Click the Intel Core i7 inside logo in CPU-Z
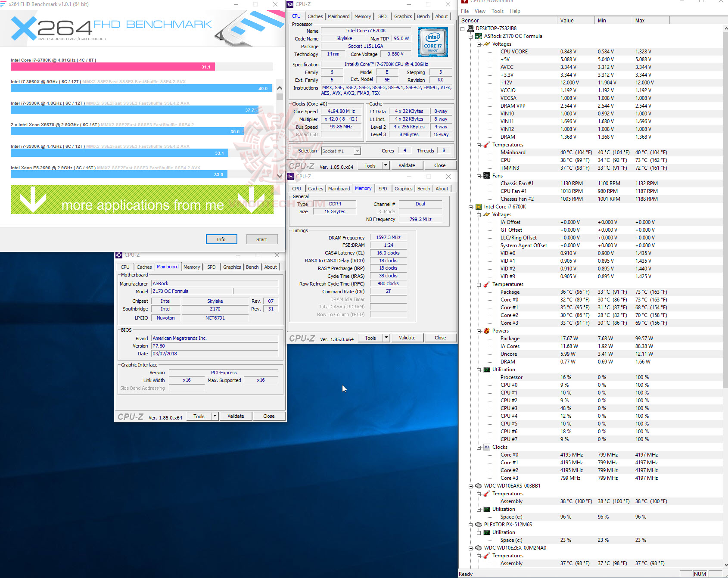 433,42
